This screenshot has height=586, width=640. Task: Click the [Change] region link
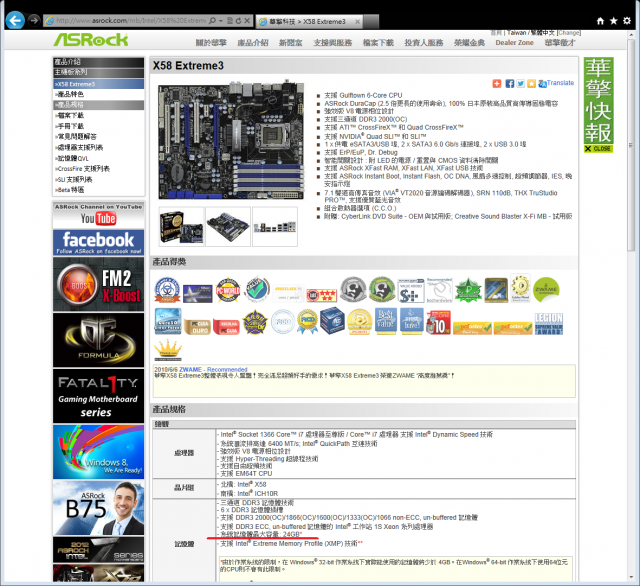(569, 33)
